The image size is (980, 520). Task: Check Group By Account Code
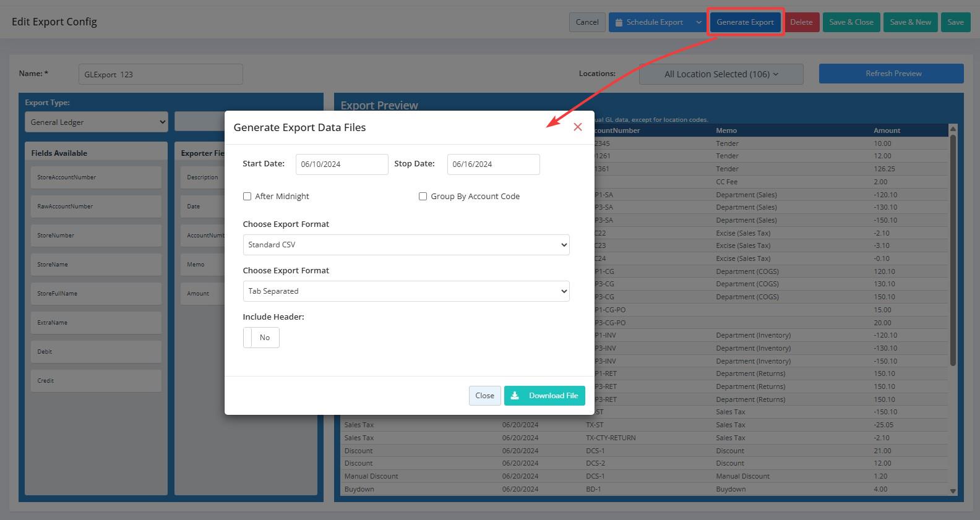(x=423, y=197)
